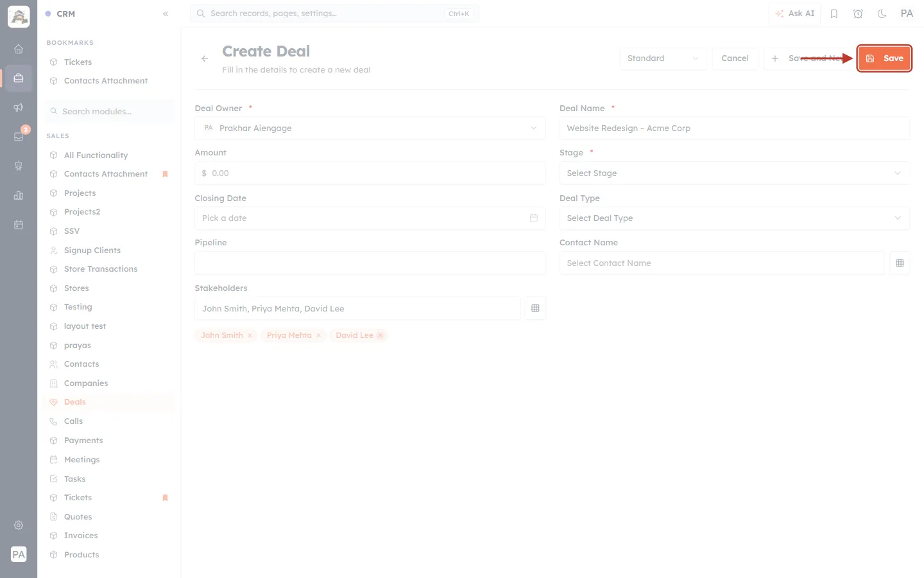Click the bookmark icon in top bar
Screen dimensions: 924x578
(834, 13)
